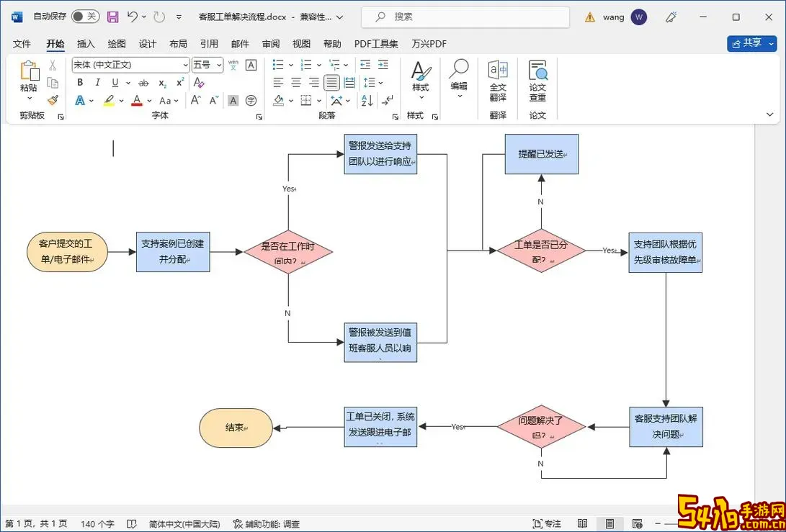Apply Bold formatting
This screenshot has height=532, width=786.
click(x=80, y=83)
